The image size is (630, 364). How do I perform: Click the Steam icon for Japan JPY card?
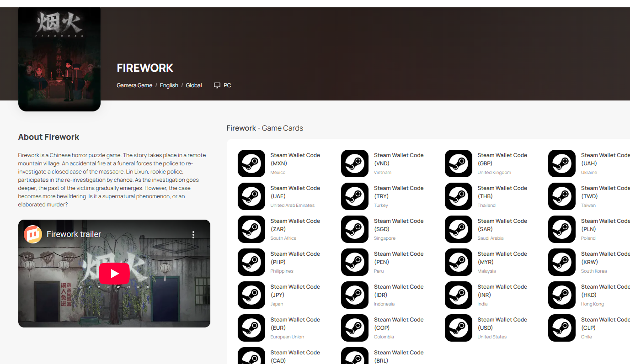251,295
